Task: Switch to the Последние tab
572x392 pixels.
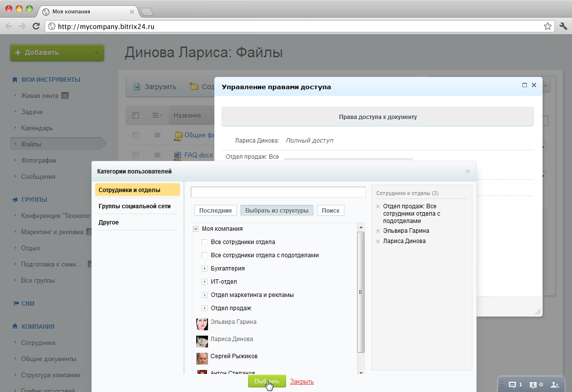Action: tap(215, 210)
